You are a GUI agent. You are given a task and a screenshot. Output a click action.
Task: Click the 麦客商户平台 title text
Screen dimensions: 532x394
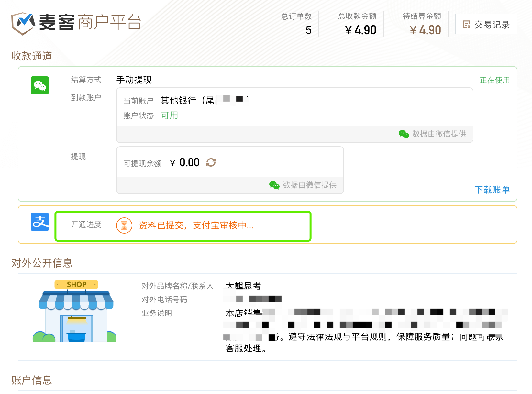pyautogui.click(x=90, y=22)
